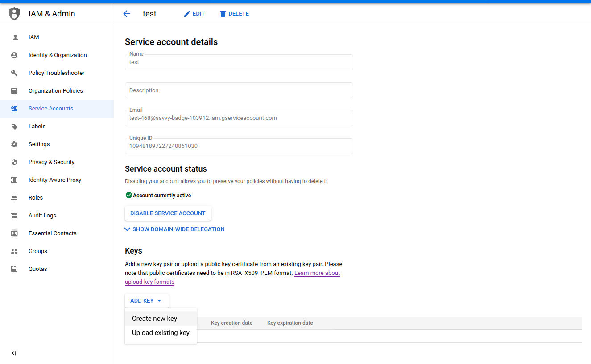Open Audit Logs in sidebar

click(x=42, y=216)
